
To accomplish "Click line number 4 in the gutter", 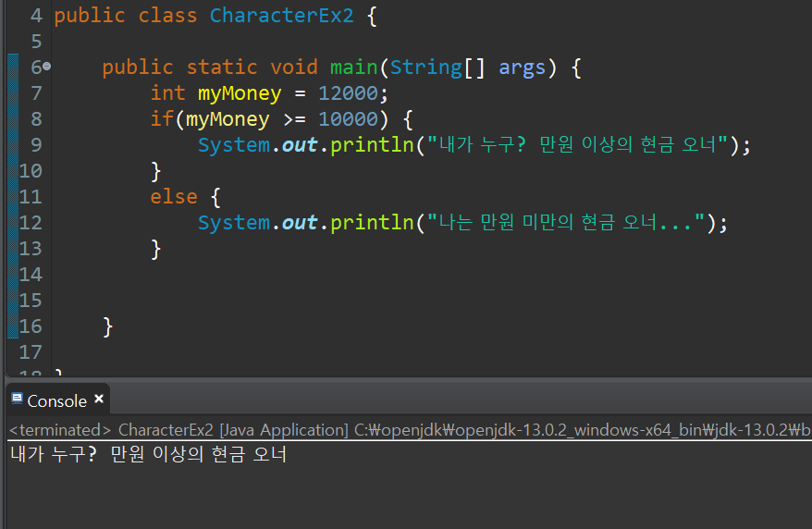I will click(36, 16).
